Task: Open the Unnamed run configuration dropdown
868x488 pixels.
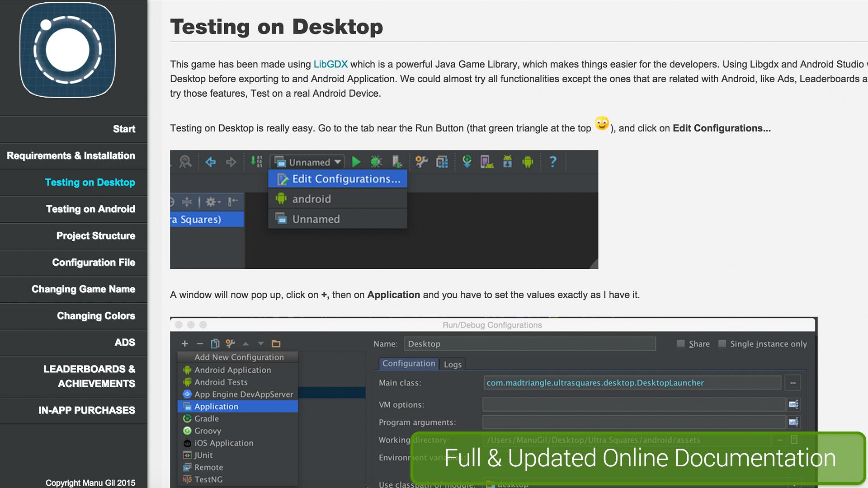Action: (x=307, y=162)
